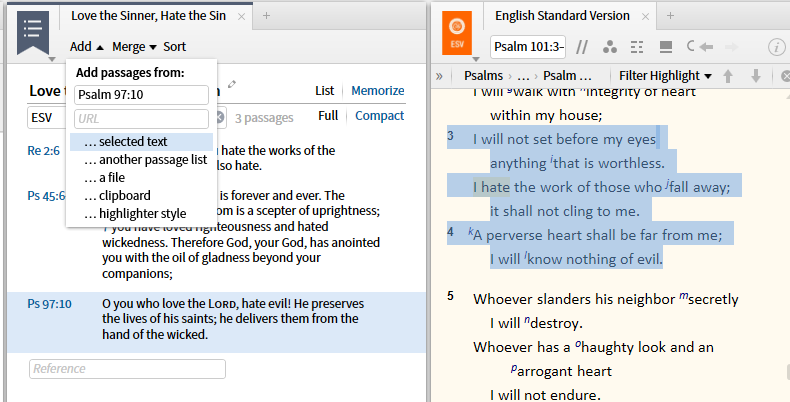Go back with the left arrow

706,47
